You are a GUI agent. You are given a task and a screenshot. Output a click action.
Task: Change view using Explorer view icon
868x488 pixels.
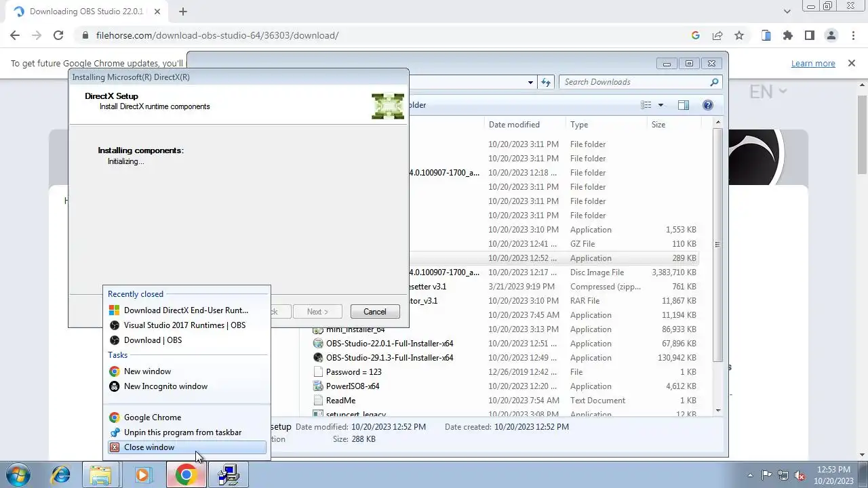646,105
